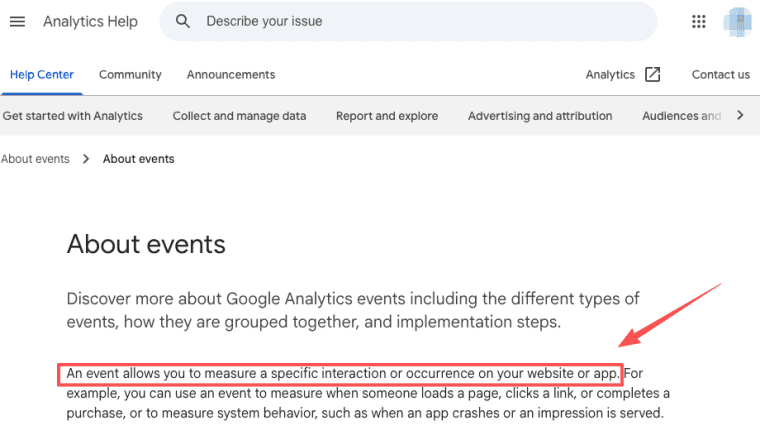Open Analytics external link icon
This screenshot has height=430, width=760.
coord(652,75)
